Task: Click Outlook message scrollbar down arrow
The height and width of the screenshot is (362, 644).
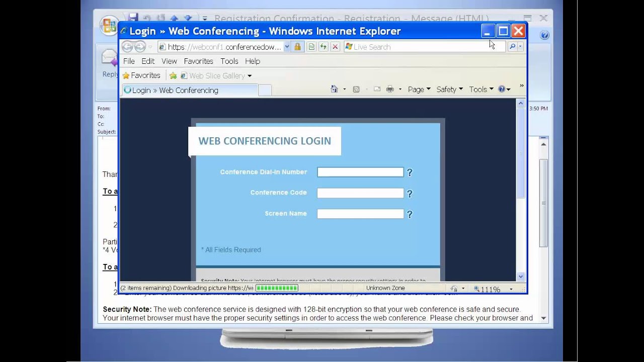Action: click(x=543, y=318)
